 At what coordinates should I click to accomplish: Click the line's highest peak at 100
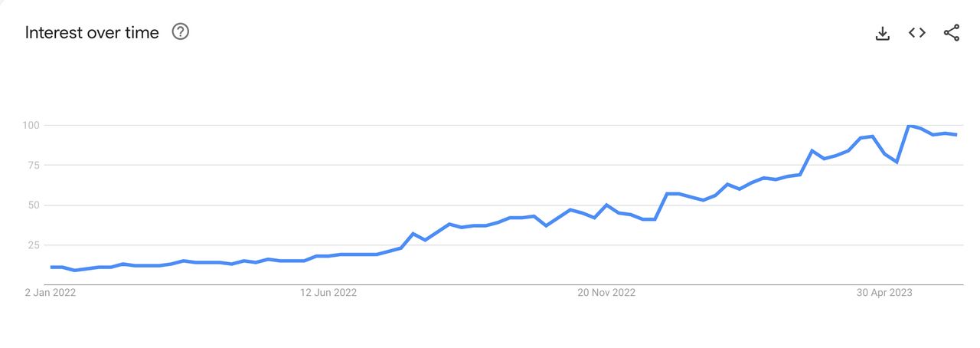click(909, 126)
